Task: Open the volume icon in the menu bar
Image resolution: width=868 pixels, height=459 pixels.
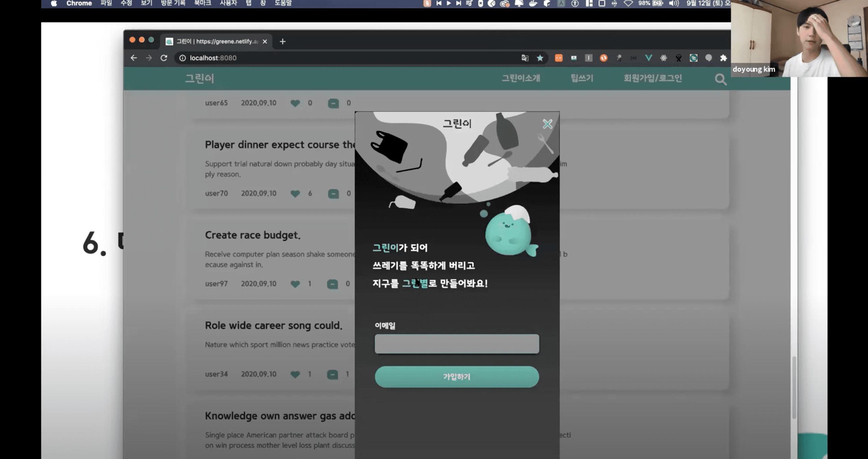Action: pos(674,3)
